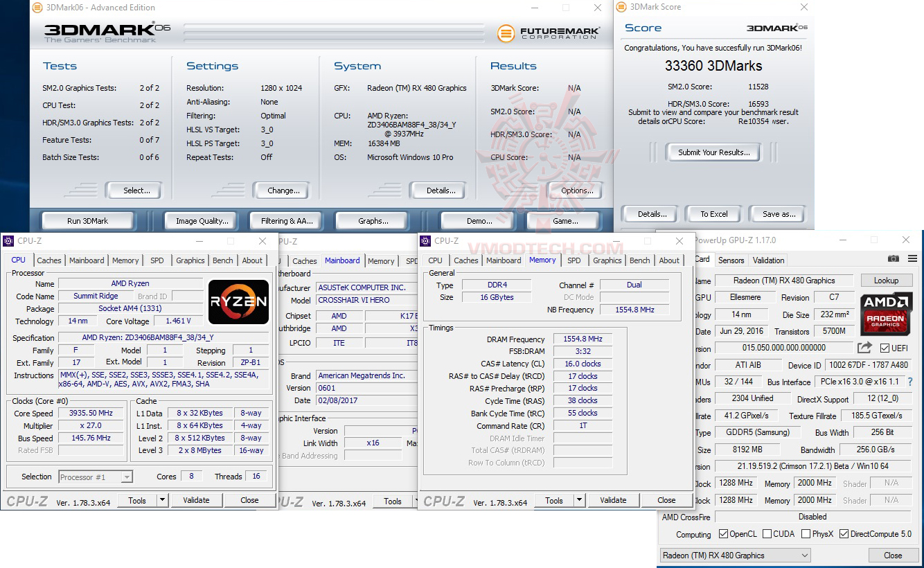Open the Tools dropdown arrow in Memory-tab CPU-Z window
The image size is (924, 568).
(579, 500)
